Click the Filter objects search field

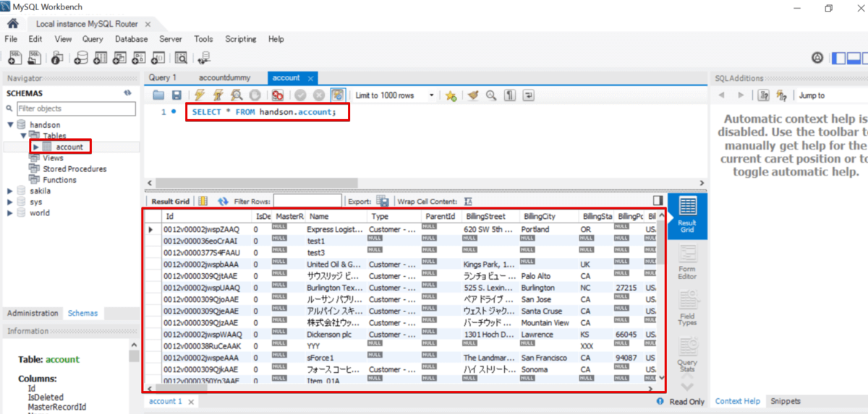click(75, 108)
